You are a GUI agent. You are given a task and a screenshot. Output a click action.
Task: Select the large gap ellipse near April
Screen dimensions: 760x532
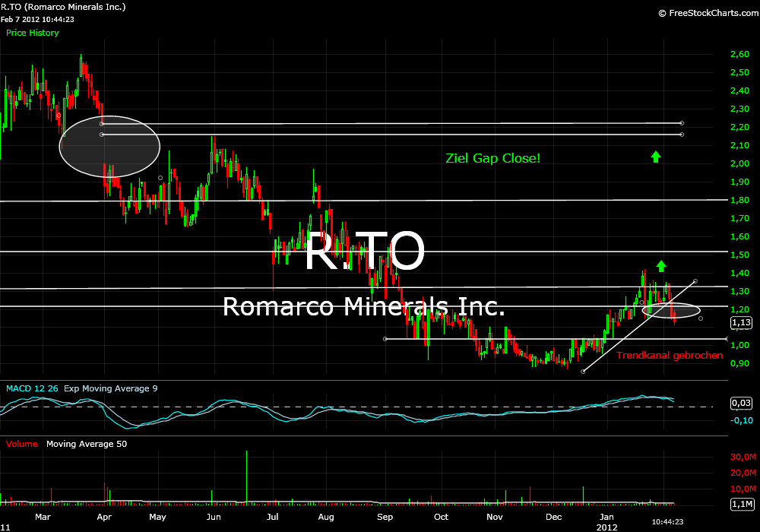[109, 147]
